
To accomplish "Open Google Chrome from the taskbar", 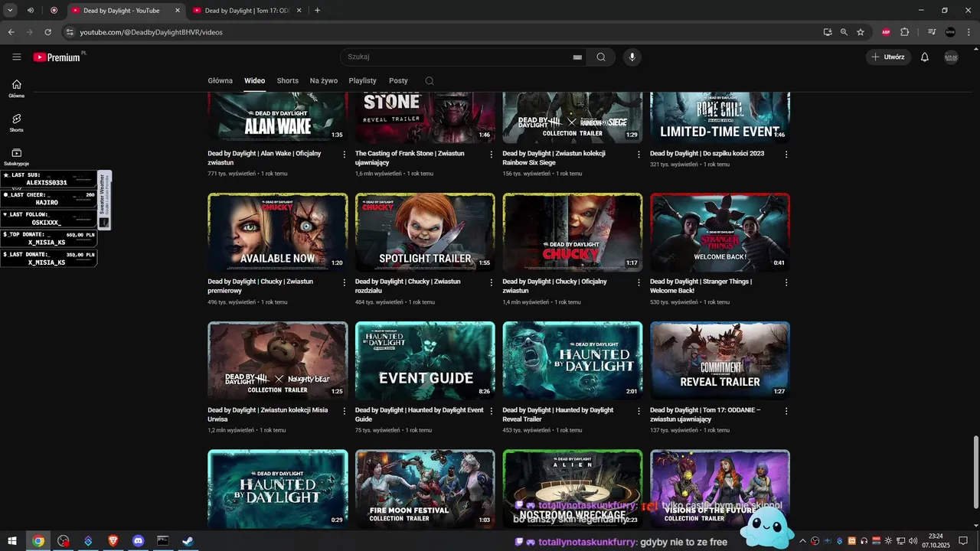I will click(38, 541).
